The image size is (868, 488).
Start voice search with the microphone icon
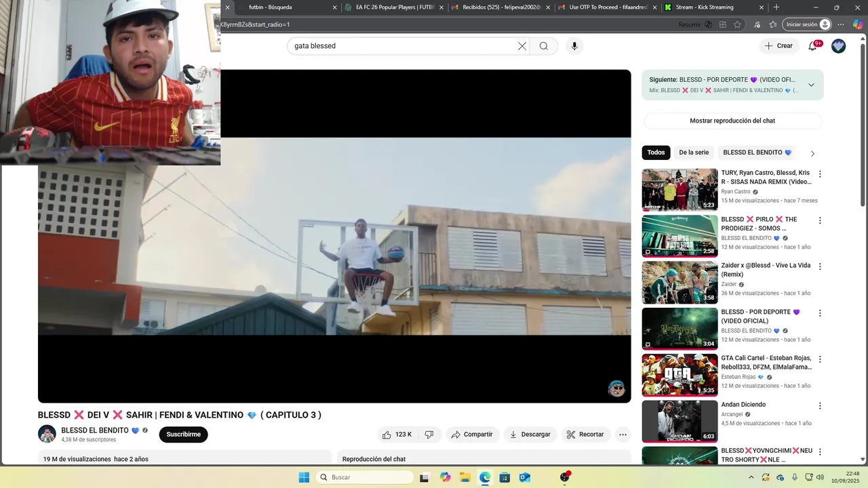[x=574, y=46]
